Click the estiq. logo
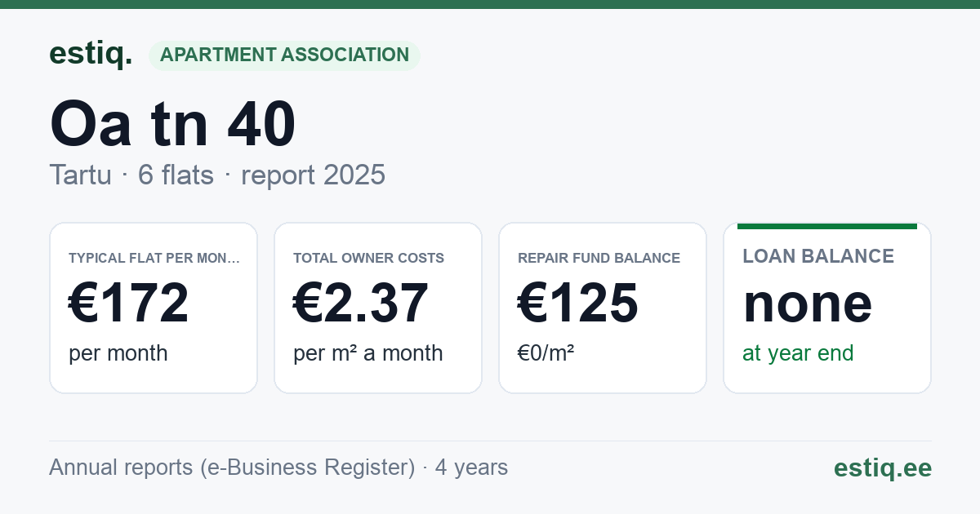The height and width of the screenshot is (514, 980). point(91,55)
